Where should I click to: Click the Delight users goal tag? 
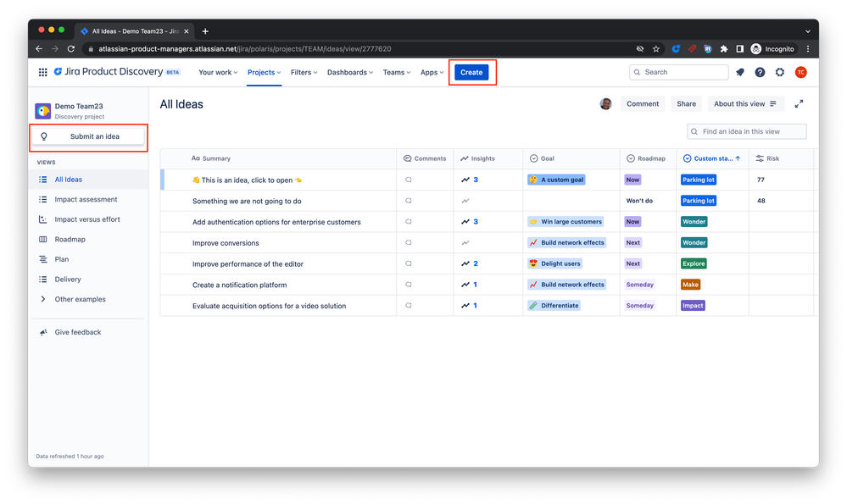(x=554, y=264)
